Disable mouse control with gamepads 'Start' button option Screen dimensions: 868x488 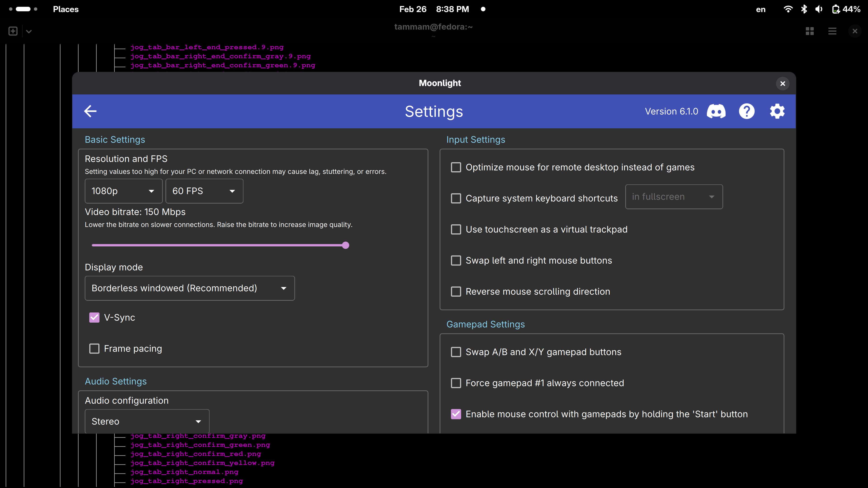tap(456, 414)
